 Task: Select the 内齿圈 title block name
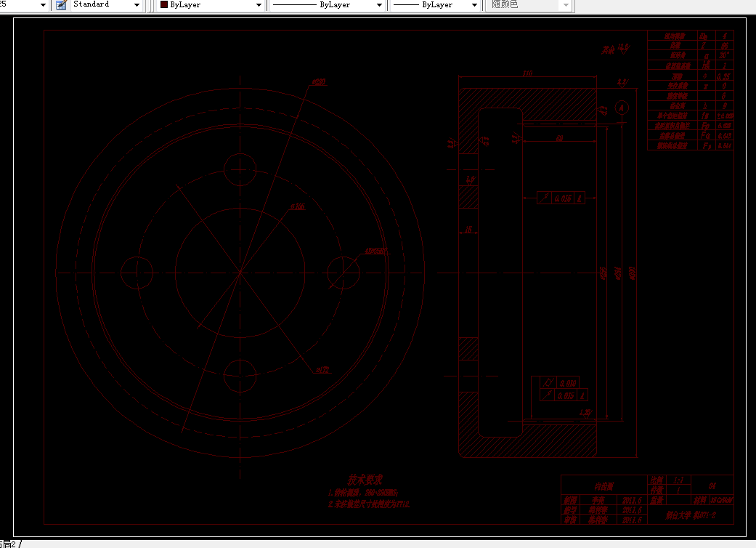603,485
